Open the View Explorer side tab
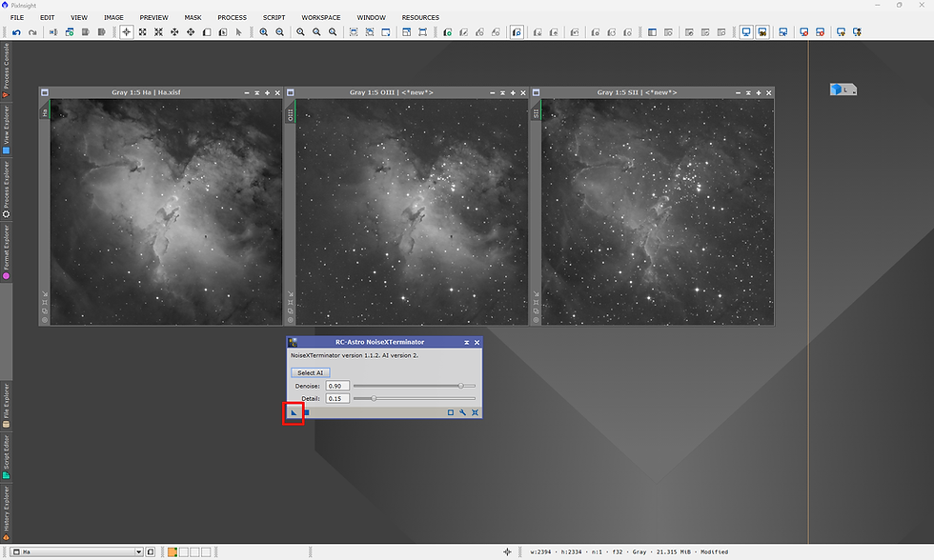Screen dimensions: 934x560 pos(6,130)
